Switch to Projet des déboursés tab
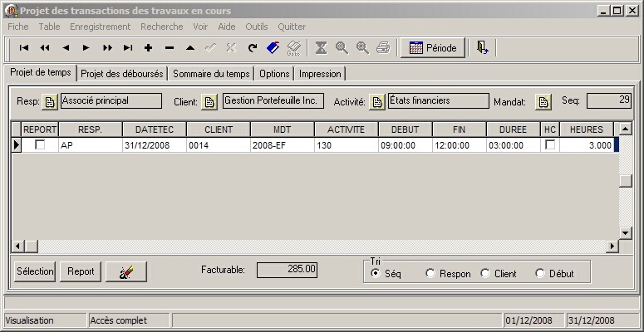 122,74
